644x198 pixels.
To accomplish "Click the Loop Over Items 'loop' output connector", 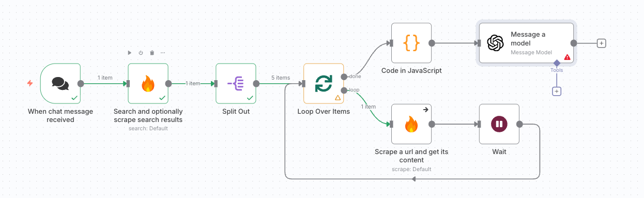I will pos(345,91).
